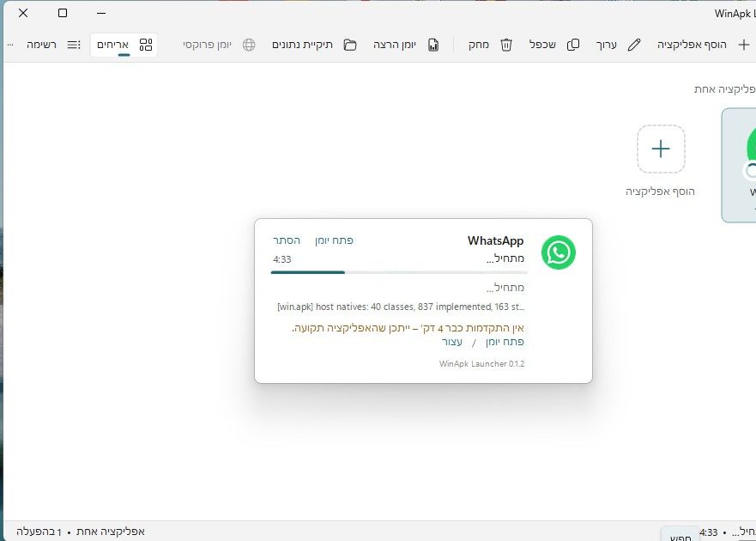The image size is (756, 541).
Task: Click 'אפליקציה אחת • 1 בהפעלה' in the status bar
Action: coord(81,532)
